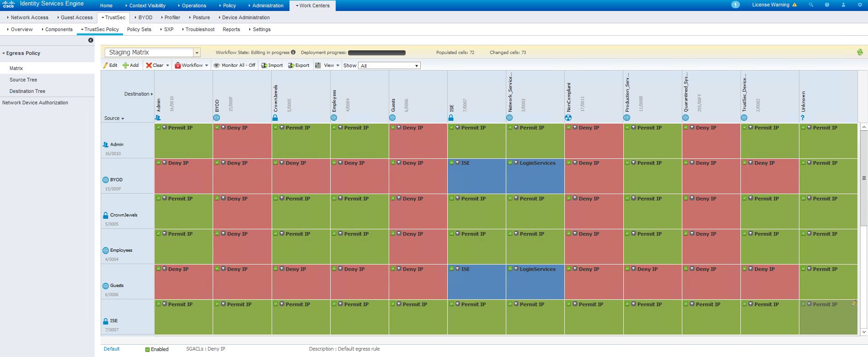Open the Work Centers menu
This screenshot has height=357, width=868.
(x=312, y=5)
